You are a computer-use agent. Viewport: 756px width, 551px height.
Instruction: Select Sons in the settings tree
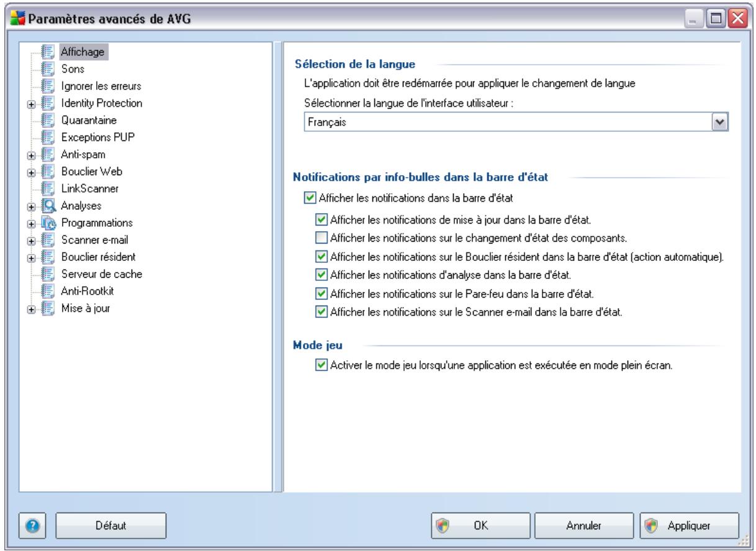pos(73,69)
